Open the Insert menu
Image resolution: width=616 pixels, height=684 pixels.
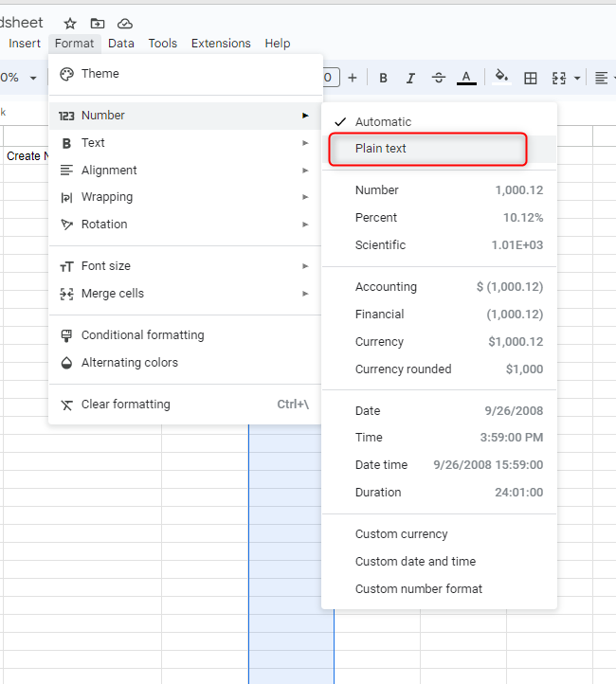25,44
